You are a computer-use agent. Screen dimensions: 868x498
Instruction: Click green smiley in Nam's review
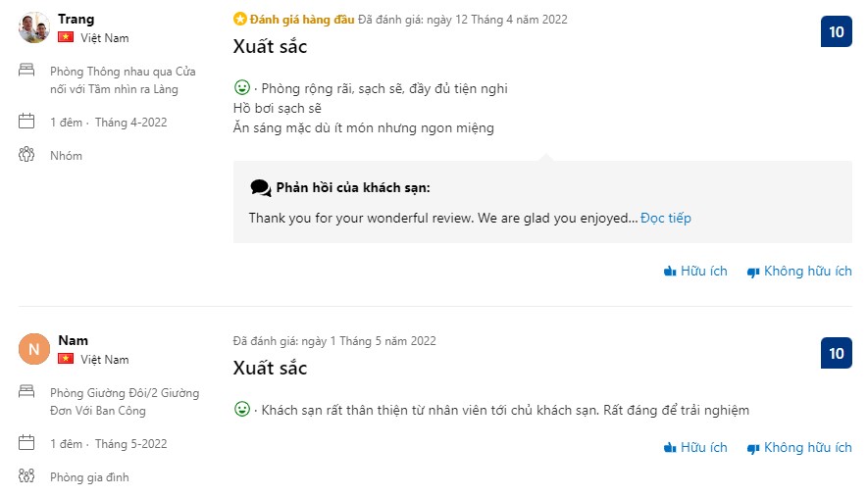tap(241, 409)
